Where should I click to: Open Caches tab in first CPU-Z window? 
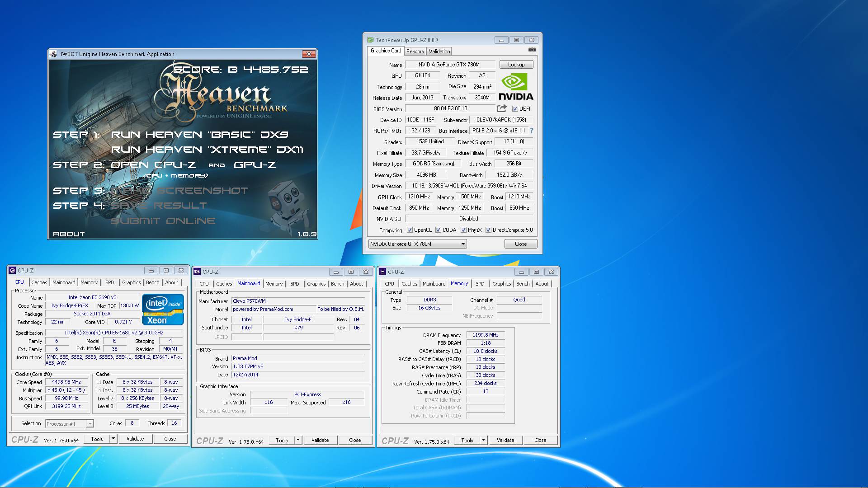[x=39, y=282]
